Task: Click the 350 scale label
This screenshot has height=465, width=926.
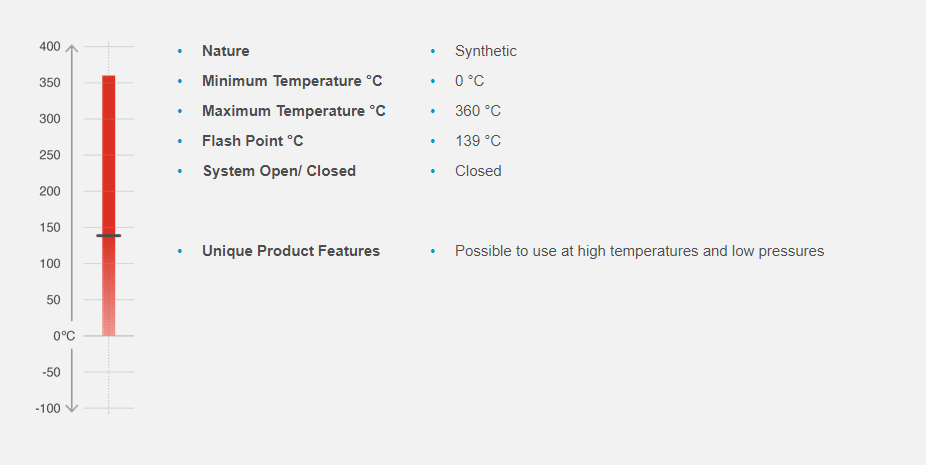Action: tap(50, 83)
